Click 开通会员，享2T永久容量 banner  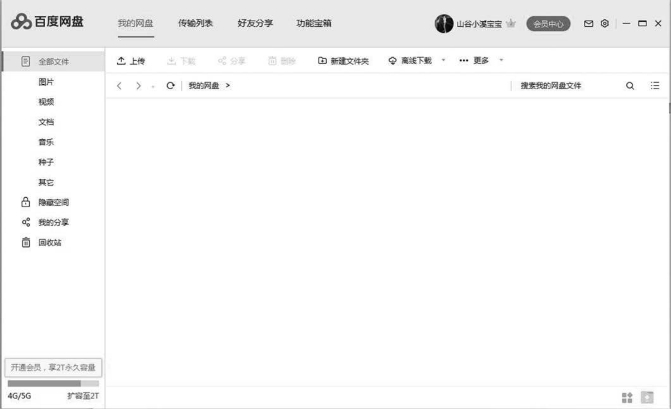(53, 368)
